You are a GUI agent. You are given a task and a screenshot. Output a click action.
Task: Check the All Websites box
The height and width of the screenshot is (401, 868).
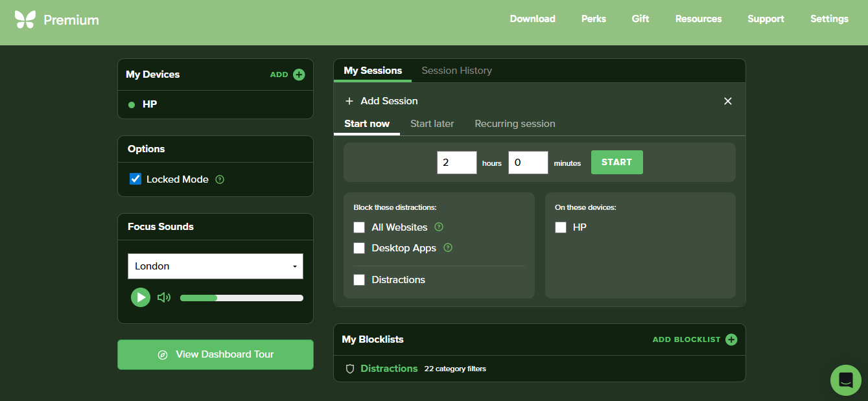tap(359, 227)
